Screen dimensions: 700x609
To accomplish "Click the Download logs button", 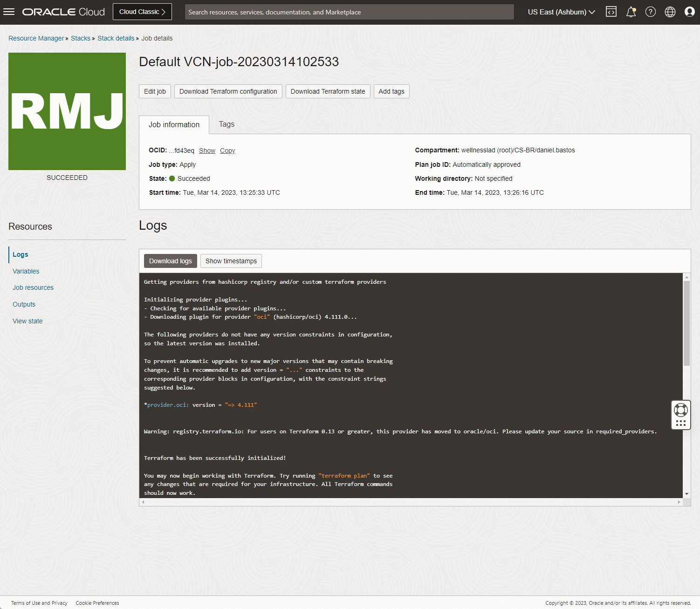I will tap(171, 261).
